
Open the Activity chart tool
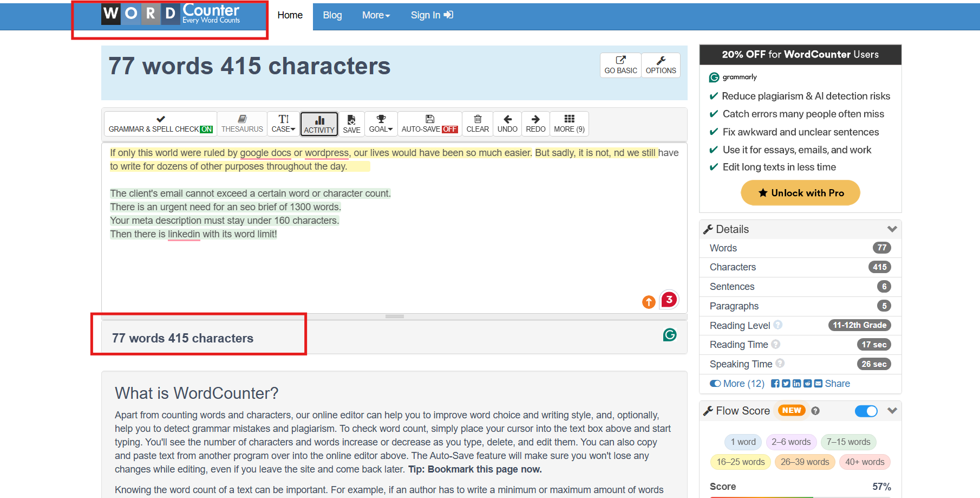(319, 124)
